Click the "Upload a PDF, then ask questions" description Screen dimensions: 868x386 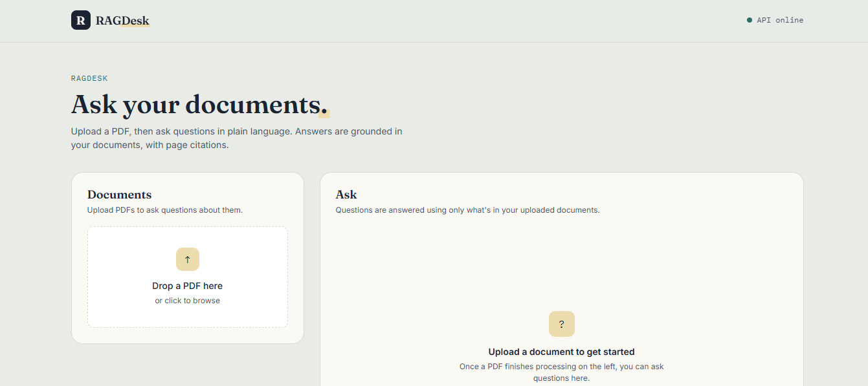pyautogui.click(x=237, y=138)
